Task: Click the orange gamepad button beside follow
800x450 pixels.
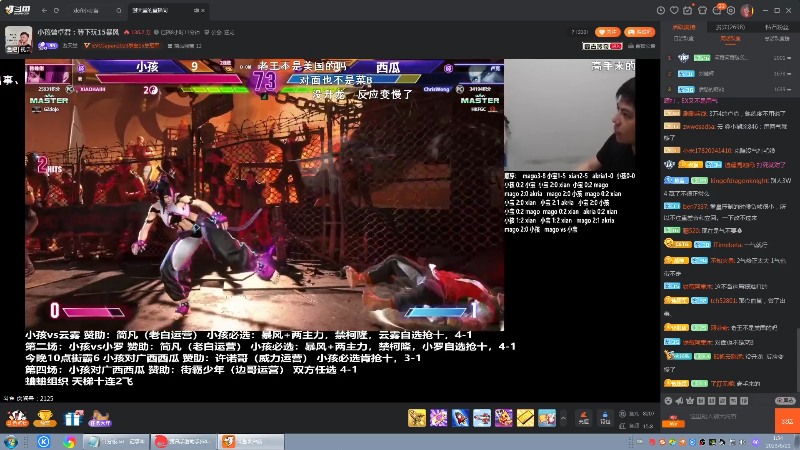Action: click(x=639, y=32)
